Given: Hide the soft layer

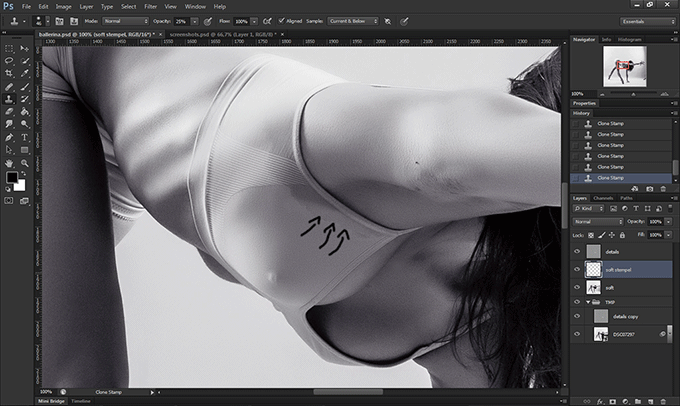Looking at the screenshot, I should pos(577,287).
